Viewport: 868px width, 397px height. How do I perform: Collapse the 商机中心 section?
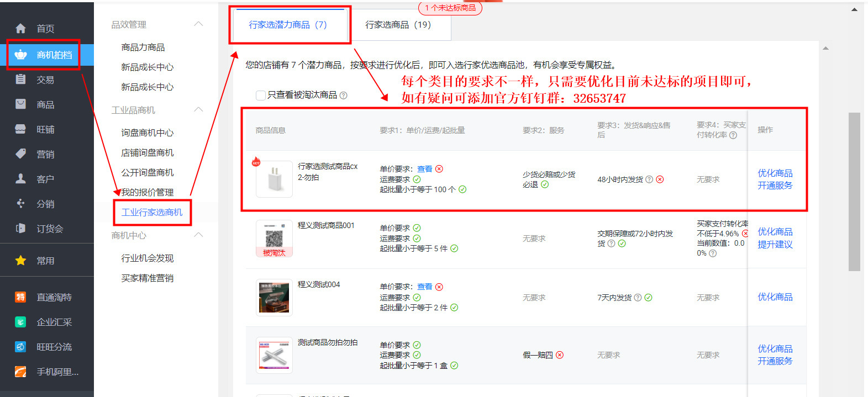199,235
